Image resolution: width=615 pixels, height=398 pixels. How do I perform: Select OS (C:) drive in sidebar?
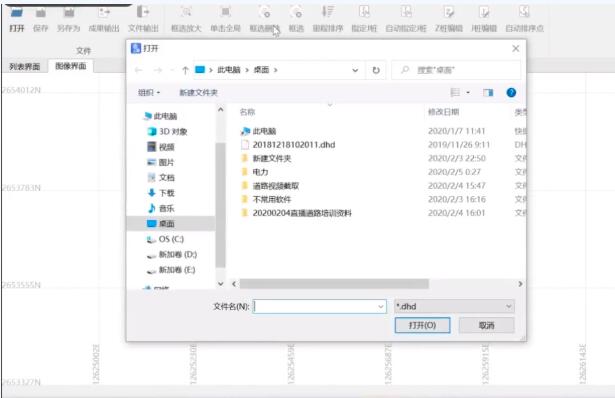point(165,239)
